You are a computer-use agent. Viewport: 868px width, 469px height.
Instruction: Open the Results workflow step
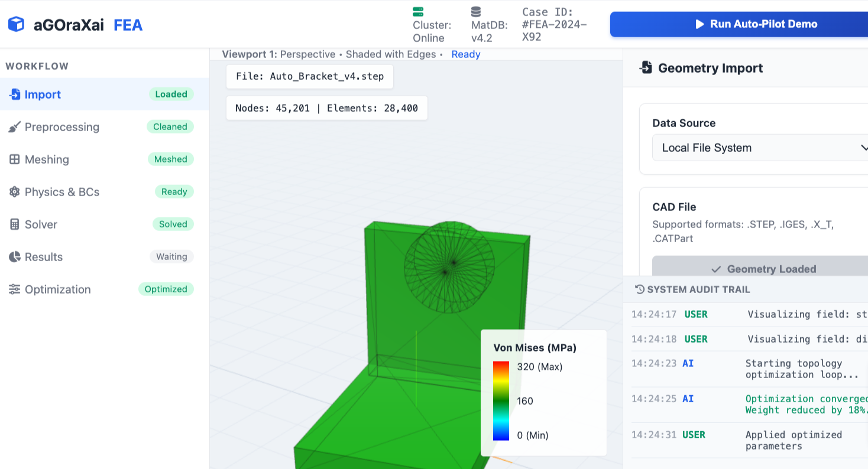pos(105,257)
